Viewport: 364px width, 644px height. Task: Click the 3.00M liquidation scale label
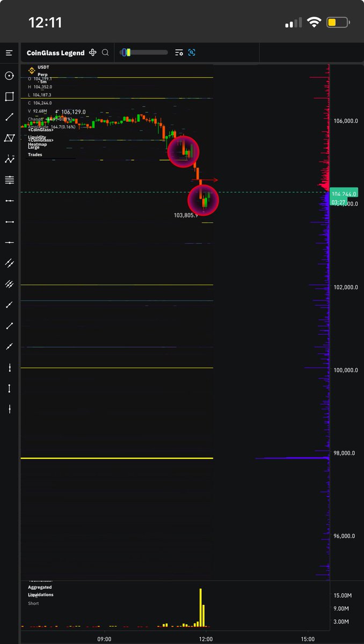[x=343, y=621]
